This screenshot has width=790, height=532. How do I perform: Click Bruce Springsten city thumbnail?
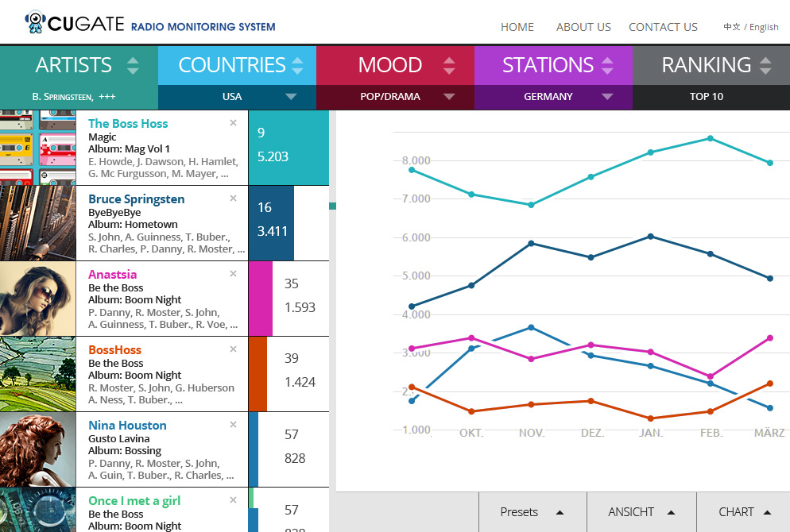tap(38, 223)
